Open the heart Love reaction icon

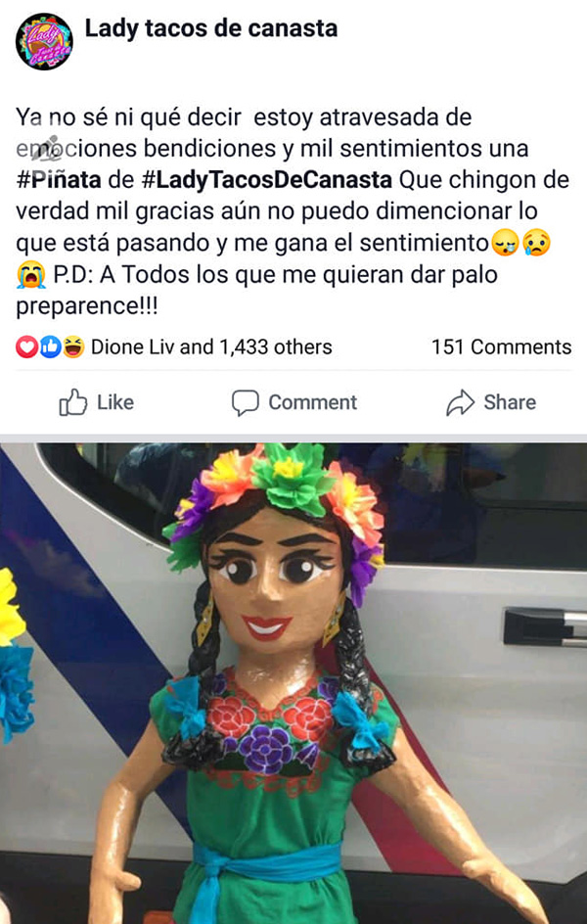tap(27, 347)
